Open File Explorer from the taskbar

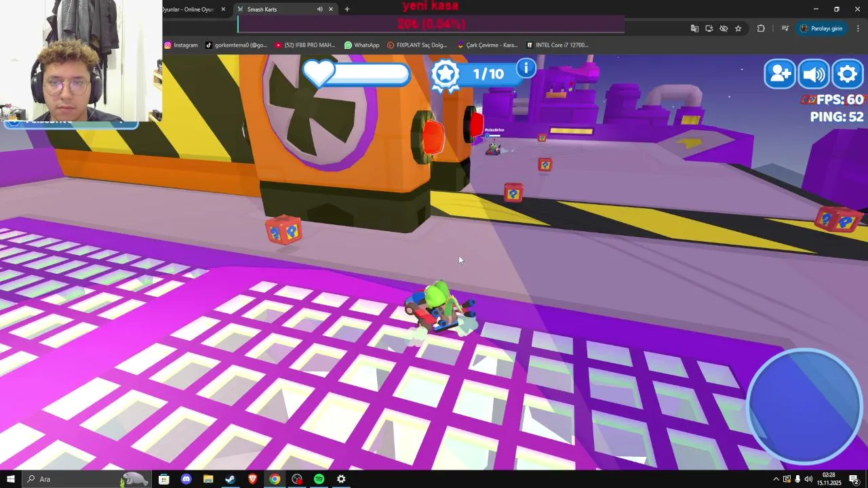208,479
